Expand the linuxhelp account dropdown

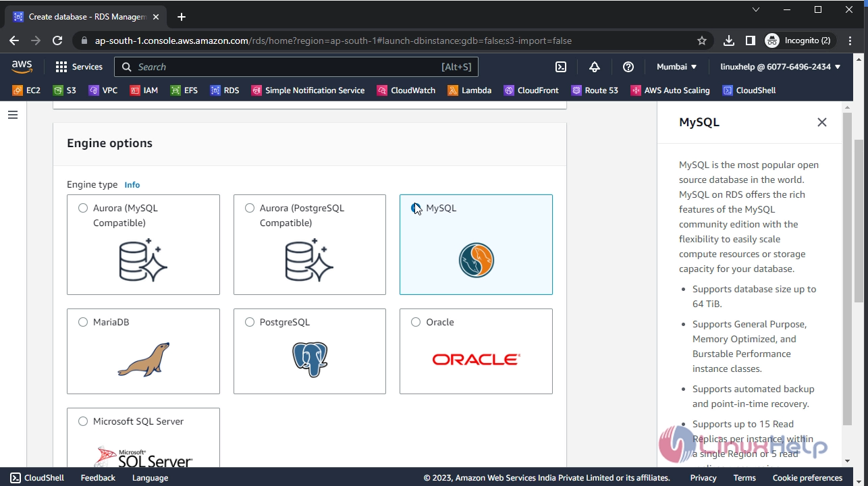(781, 67)
